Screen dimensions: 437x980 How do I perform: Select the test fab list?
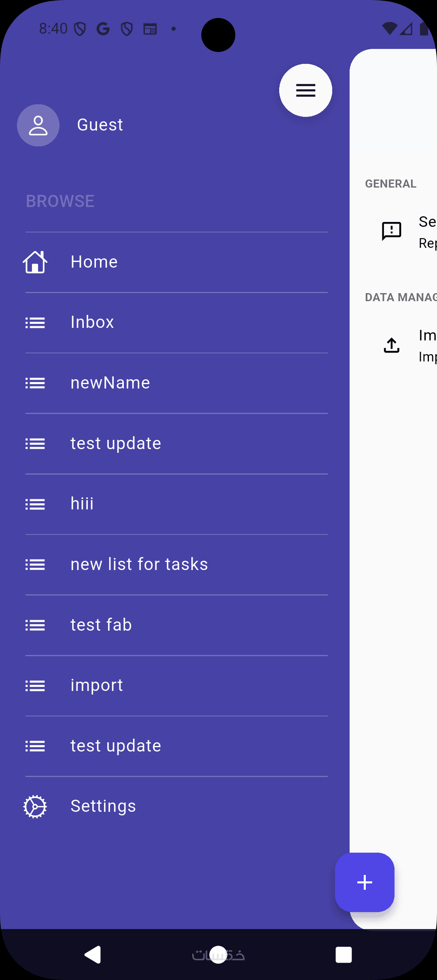coord(101,625)
